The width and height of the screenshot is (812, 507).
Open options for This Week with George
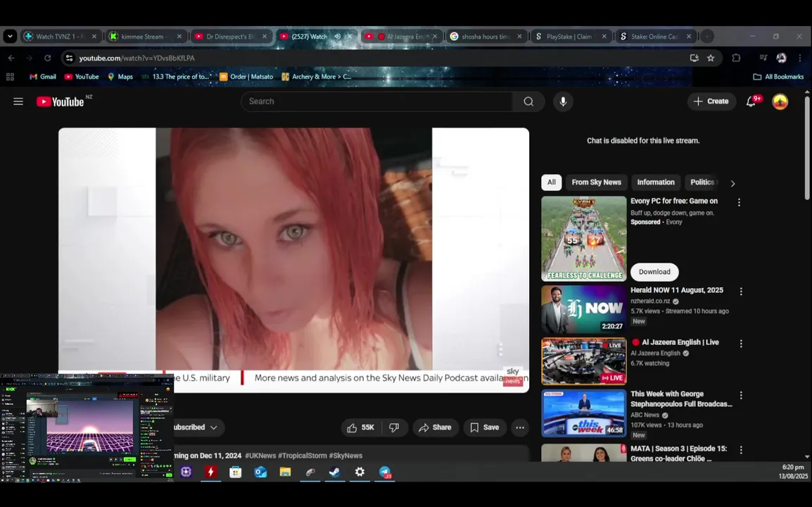pos(741,396)
